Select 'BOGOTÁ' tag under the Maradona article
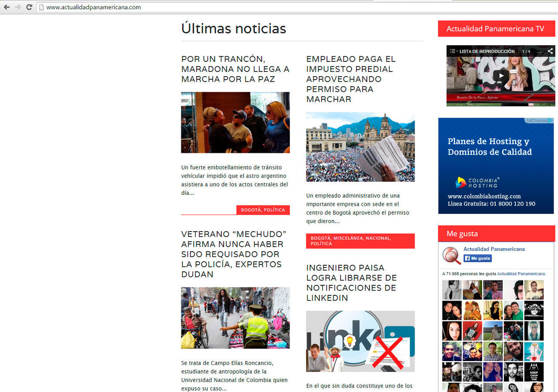The image size is (558, 392). [251, 210]
